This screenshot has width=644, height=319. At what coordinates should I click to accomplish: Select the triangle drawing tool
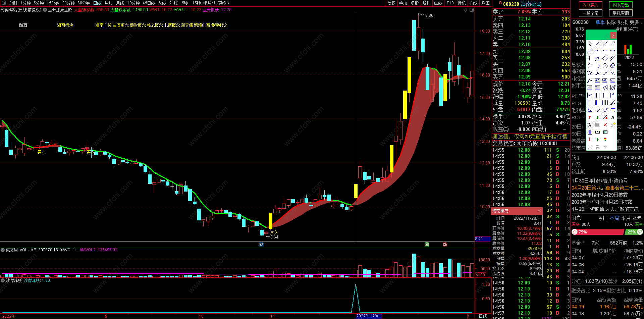coord(605,110)
